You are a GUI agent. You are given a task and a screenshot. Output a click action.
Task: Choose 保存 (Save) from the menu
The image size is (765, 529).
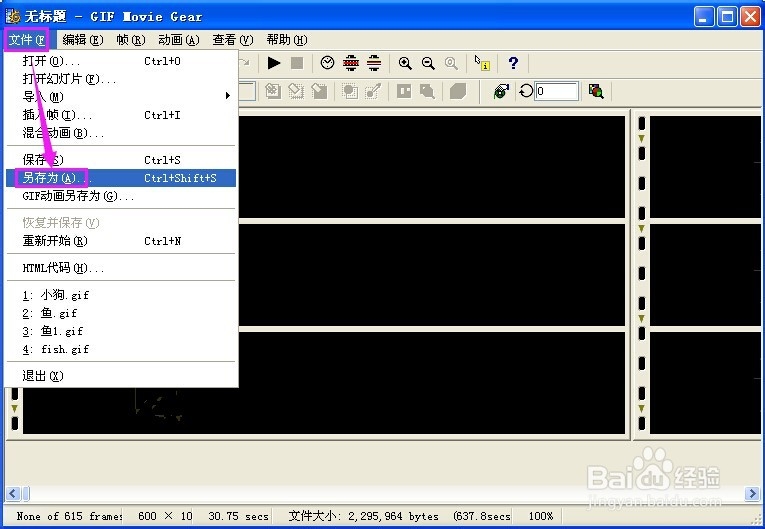point(121,160)
